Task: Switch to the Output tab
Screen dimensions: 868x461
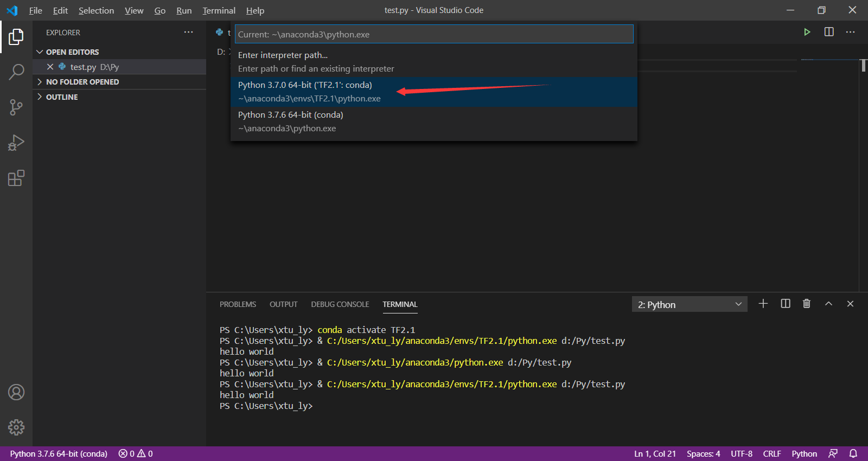Action: (x=283, y=304)
